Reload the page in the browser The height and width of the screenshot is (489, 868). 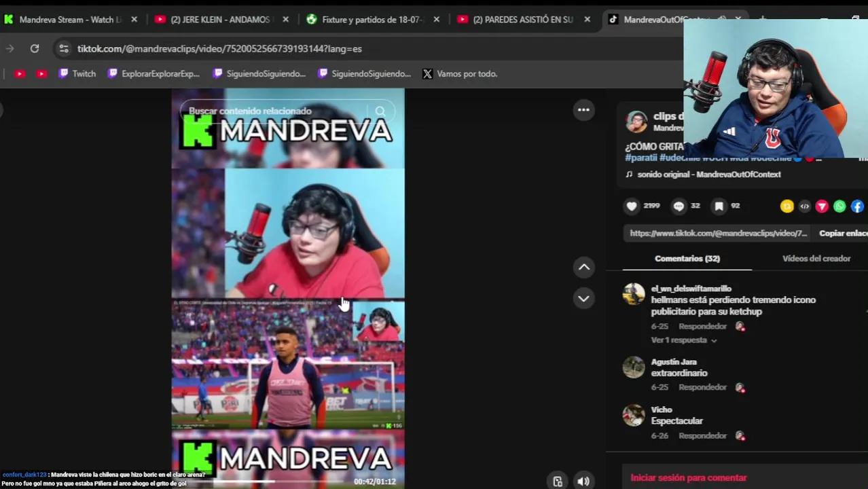[x=35, y=48]
